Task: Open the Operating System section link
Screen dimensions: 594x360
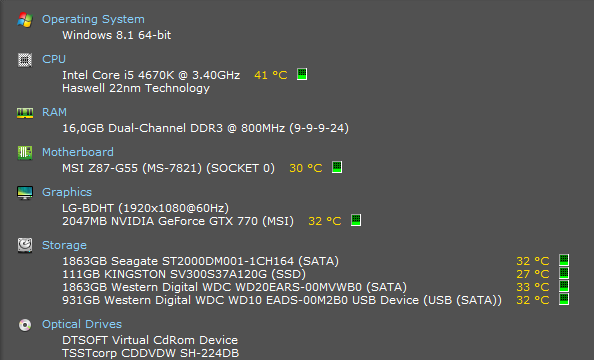Action: coord(93,19)
